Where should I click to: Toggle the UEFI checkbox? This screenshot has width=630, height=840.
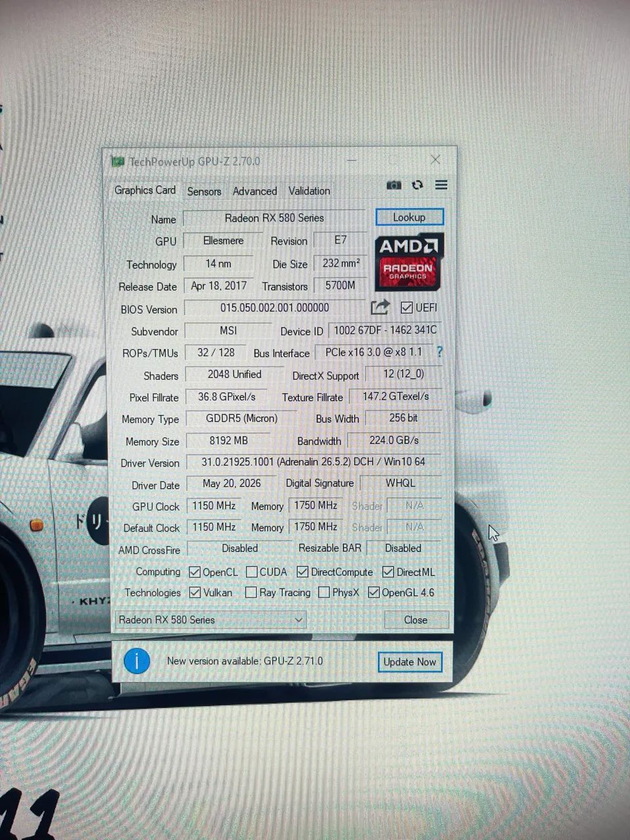point(407,307)
